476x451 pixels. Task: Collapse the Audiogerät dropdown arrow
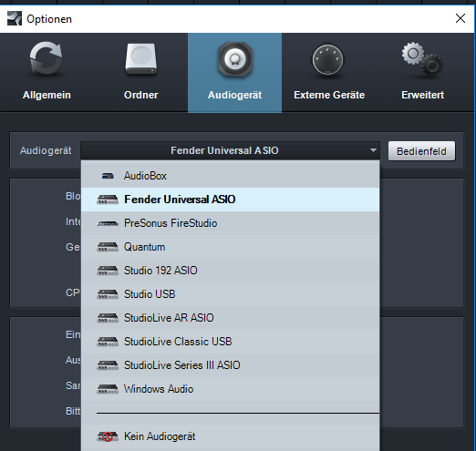point(373,150)
